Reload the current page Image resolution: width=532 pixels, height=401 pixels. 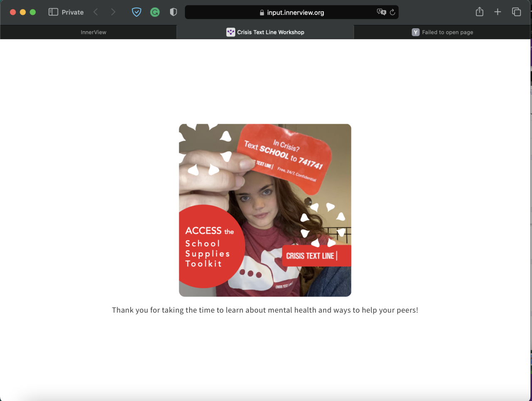click(x=392, y=12)
